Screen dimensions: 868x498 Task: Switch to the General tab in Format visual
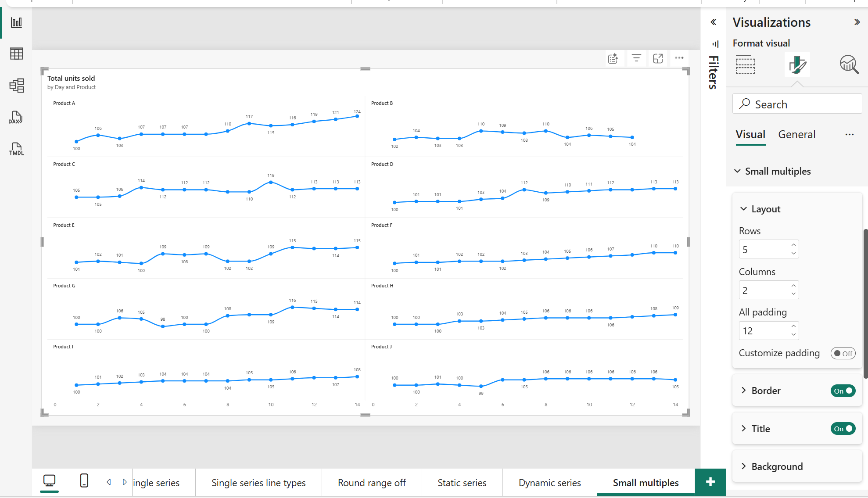click(x=796, y=134)
